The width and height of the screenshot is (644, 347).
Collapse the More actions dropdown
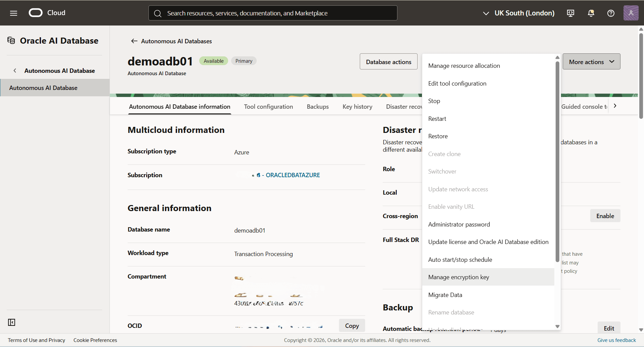[591, 61]
